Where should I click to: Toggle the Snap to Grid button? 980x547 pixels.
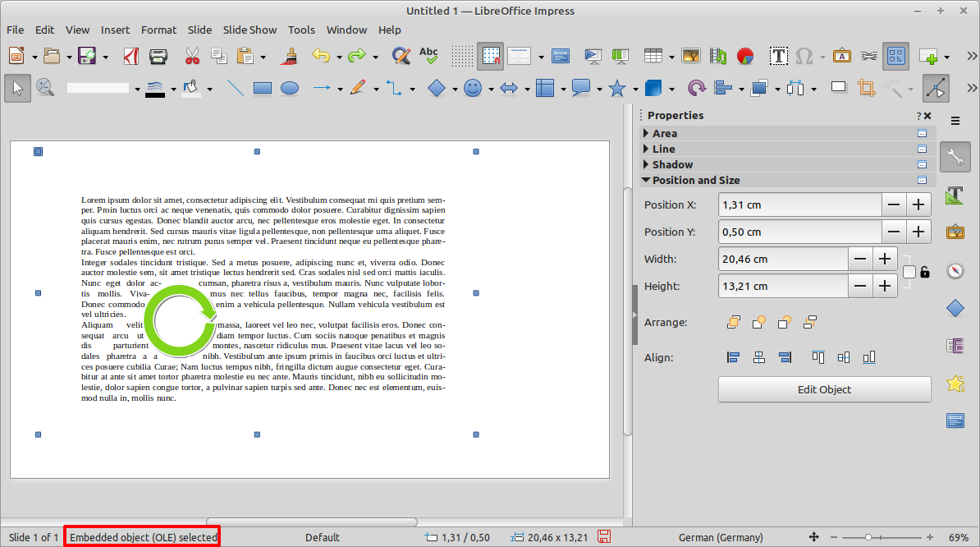pos(491,56)
